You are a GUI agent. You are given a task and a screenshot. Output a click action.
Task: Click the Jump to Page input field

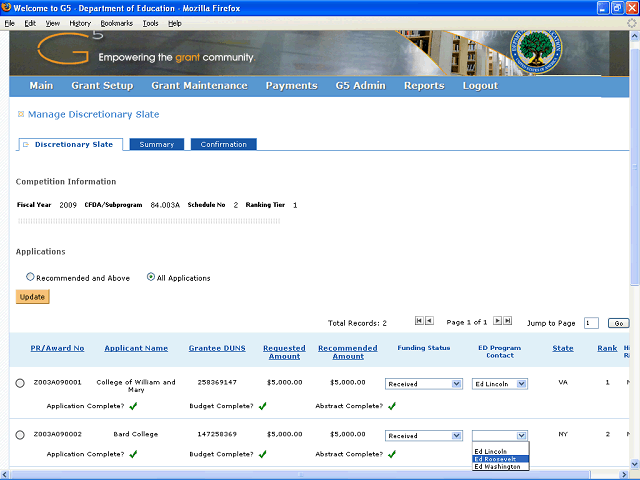point(591,323)
